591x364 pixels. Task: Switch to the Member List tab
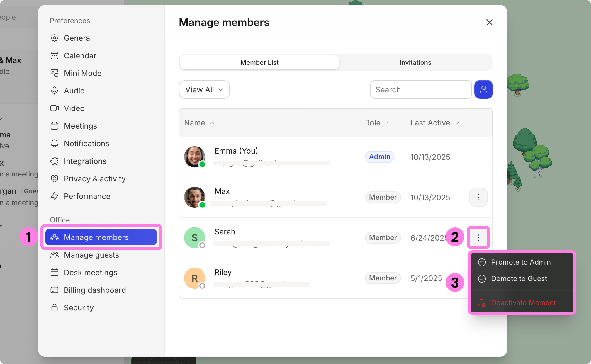tap(259, 62)
